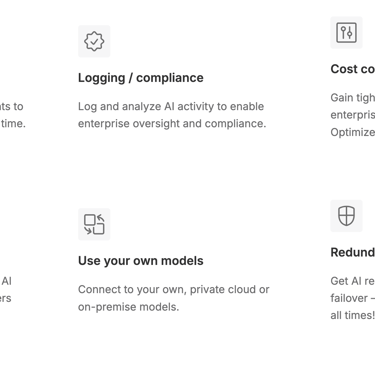Click the cut-off 'time.' text at left edge
This screenshot has height=366, width=375.
click(x=13, y=123)
